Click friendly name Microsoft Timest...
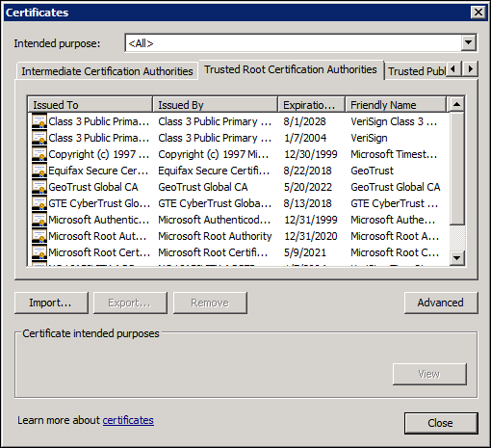 click(x=394, y=154)
